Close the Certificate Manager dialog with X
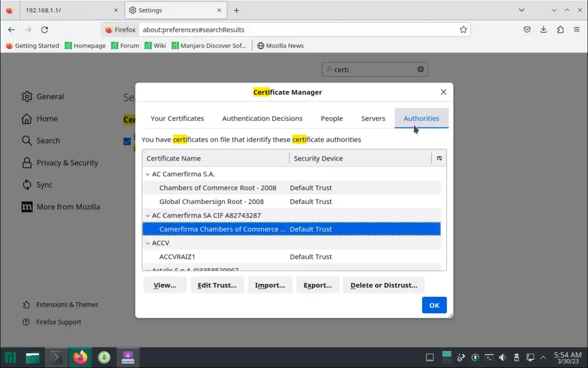The height and width of the screenshot is (368, 588). (443, 92)
